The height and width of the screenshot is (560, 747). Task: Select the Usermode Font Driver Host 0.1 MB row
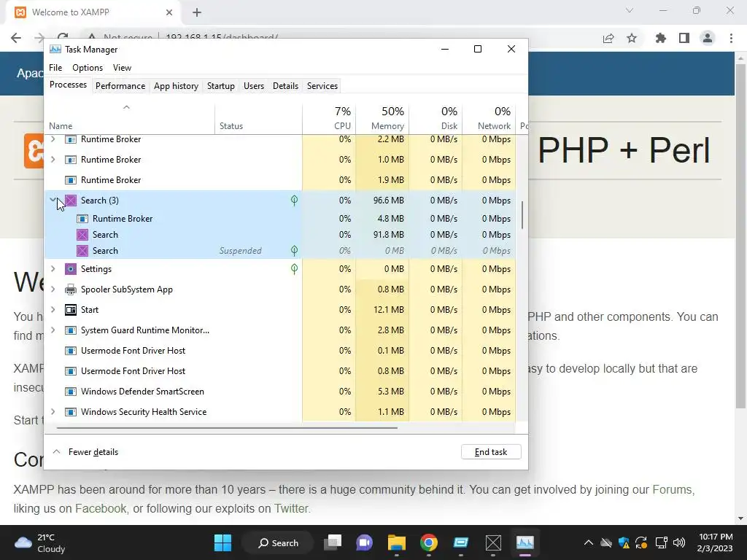pyautogui.click(x=280, y=351)
